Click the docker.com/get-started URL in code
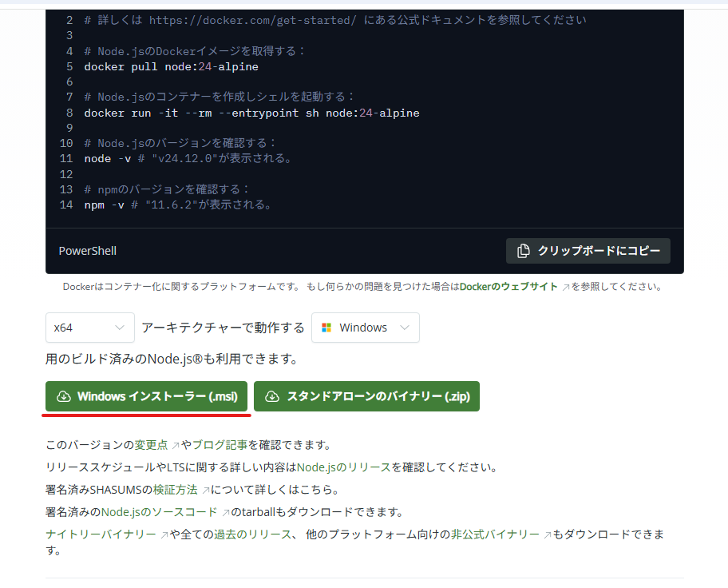The image size is (728, 588). click(x=252, y=20)
